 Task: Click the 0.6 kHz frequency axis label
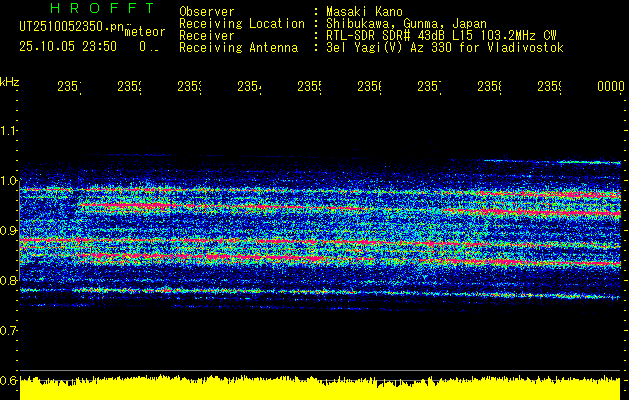click(8, 380)
